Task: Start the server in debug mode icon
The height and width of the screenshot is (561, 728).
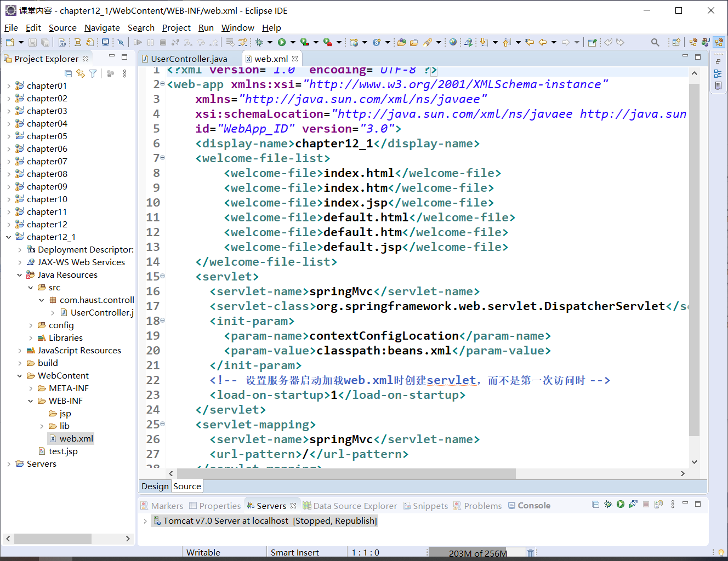Action: (x=608, y=504)
